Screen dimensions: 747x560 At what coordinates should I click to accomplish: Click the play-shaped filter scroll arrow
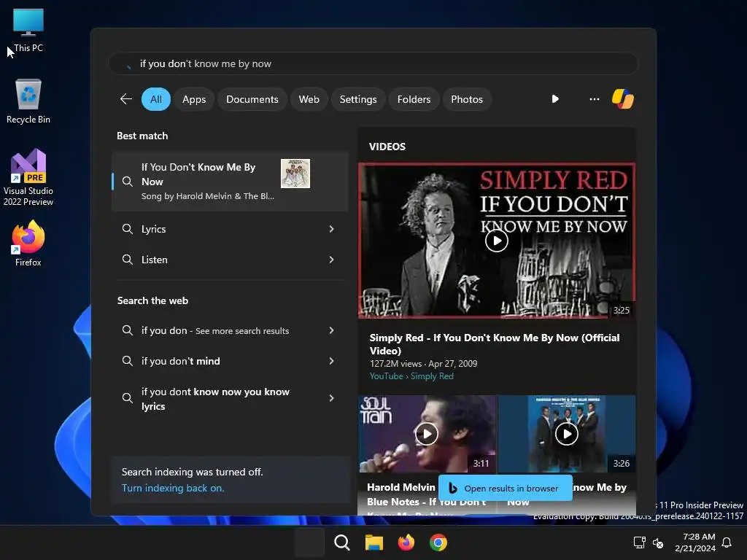555,99
